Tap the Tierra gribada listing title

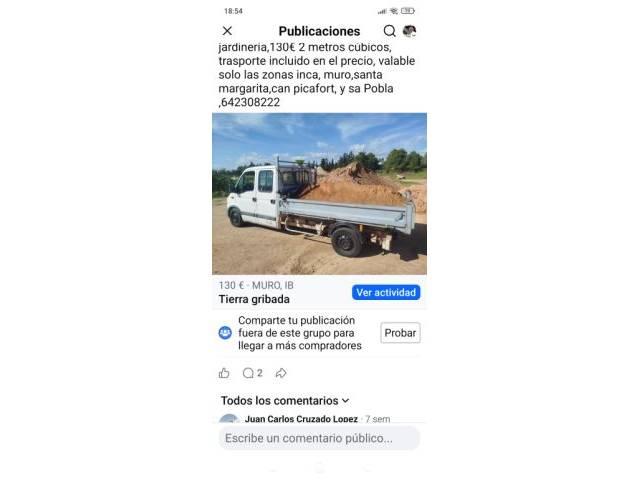254,299
